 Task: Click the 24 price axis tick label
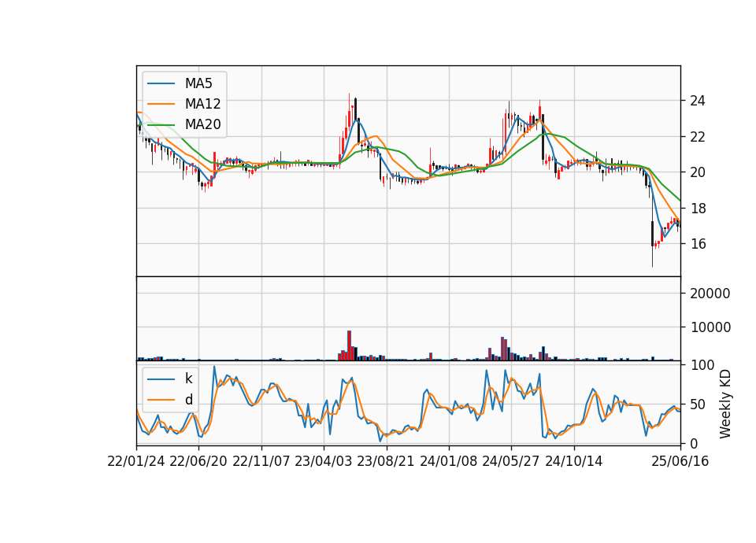(698, 101)
